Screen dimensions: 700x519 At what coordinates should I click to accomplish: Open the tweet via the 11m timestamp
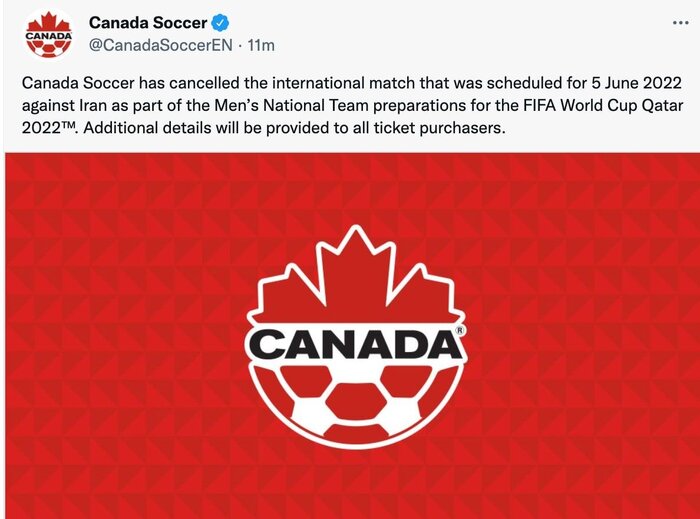coord(261,45)
